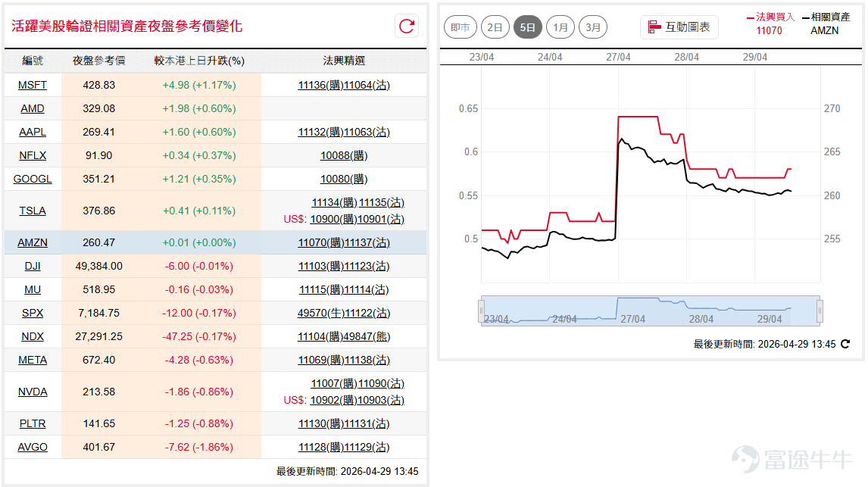Grab the left handle of chart range navigator

(481, 311)
